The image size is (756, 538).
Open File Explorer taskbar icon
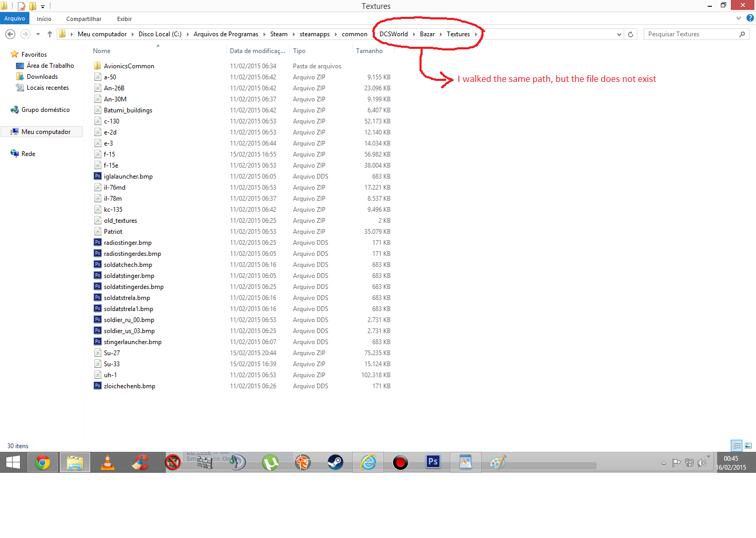(x=75, y=463)
